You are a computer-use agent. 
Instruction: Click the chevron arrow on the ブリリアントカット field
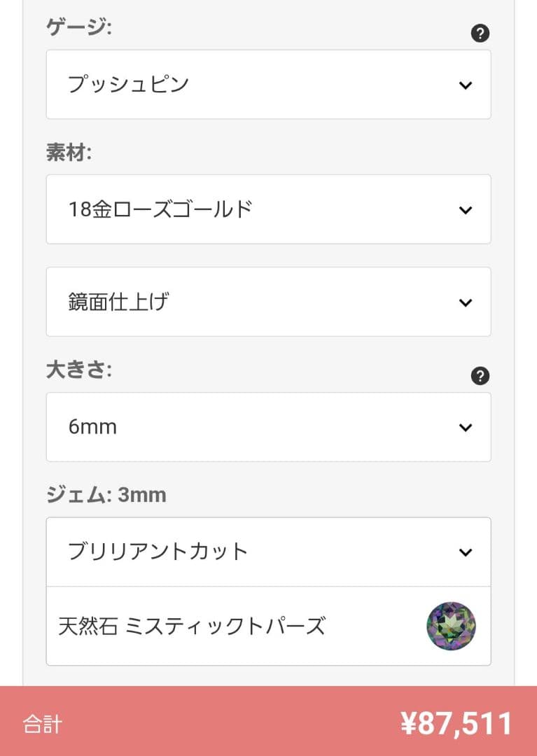click(x=466, y=552)
